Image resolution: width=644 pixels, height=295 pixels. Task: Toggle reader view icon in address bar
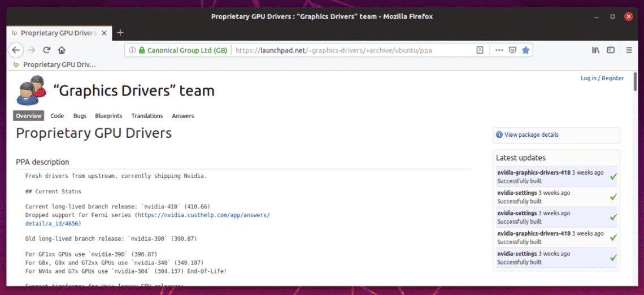pyautogui.click(x=479, y=50)
